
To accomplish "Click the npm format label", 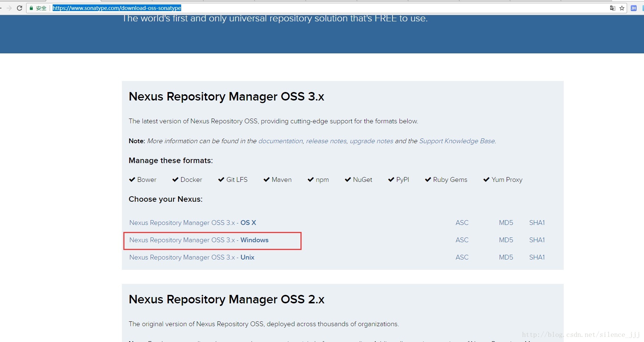I will click(322, 180).
